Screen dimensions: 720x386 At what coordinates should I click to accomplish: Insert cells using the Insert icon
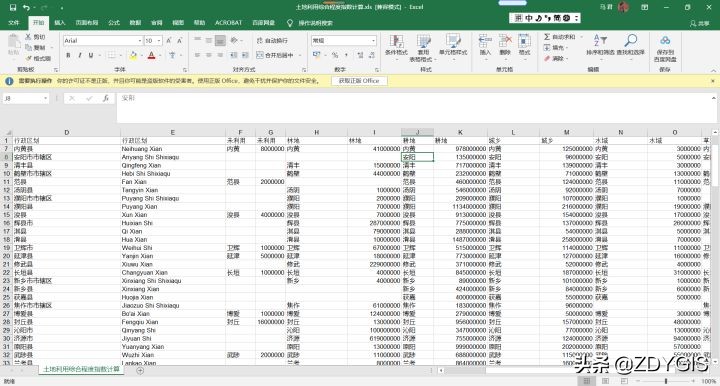tap(485, 45)
